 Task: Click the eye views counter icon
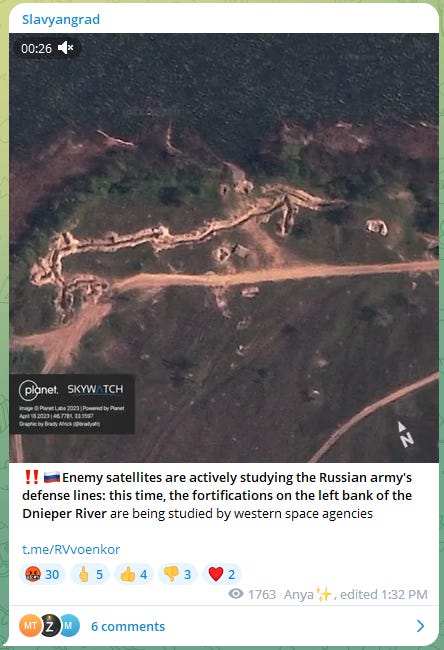pyautogui.click(x=236, y=594)
